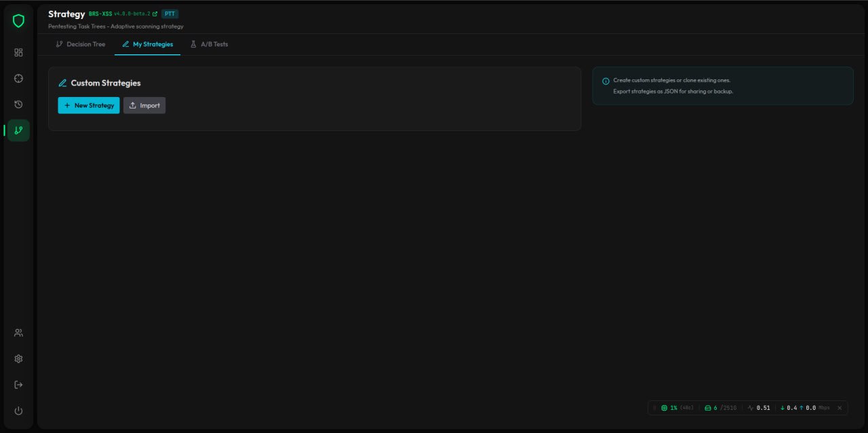Click the CPU usage icon in stats widget
868x433 pixels.
point(664,408)
